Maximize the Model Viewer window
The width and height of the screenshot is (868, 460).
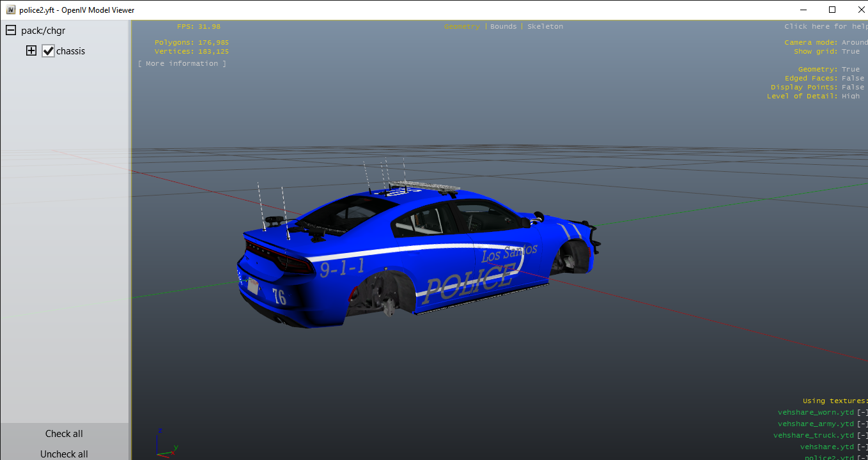pyautogui.click(x=832, y=10)
